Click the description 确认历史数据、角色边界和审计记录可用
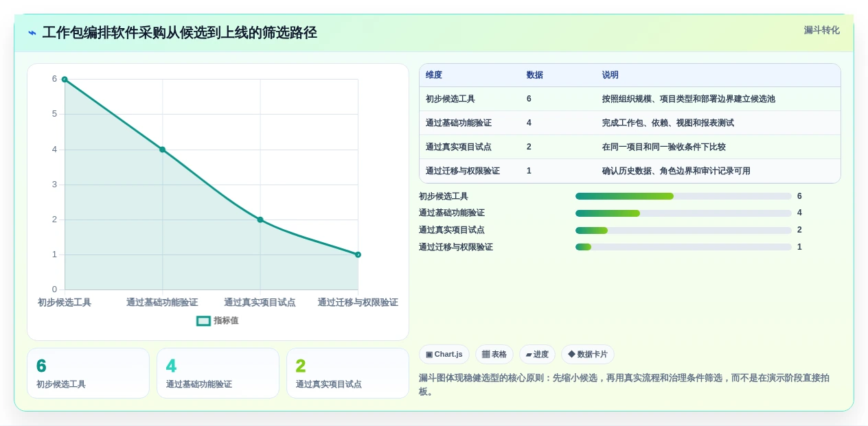Image resolution: width=868 pixels, height=426 pixels. 676,171
